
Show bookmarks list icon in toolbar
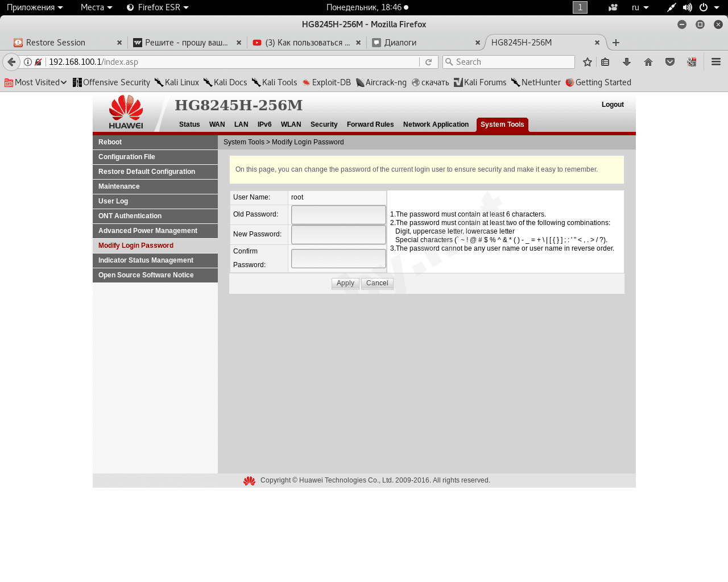coord(605,62)
